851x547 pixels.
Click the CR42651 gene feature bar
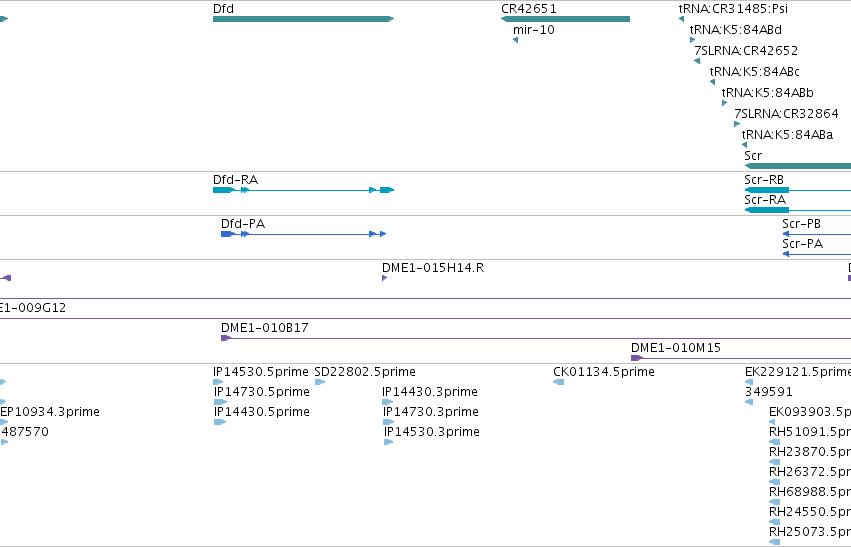[x=565, y=19]
